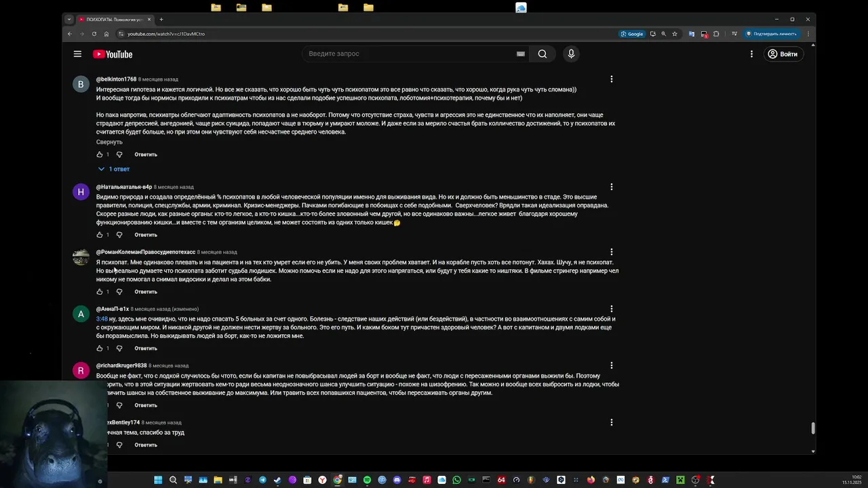Dislike the comment by @АннаП-в1х
Image resolution: width=868 pixels, height=488 pixels.
(x=119, y=348)
